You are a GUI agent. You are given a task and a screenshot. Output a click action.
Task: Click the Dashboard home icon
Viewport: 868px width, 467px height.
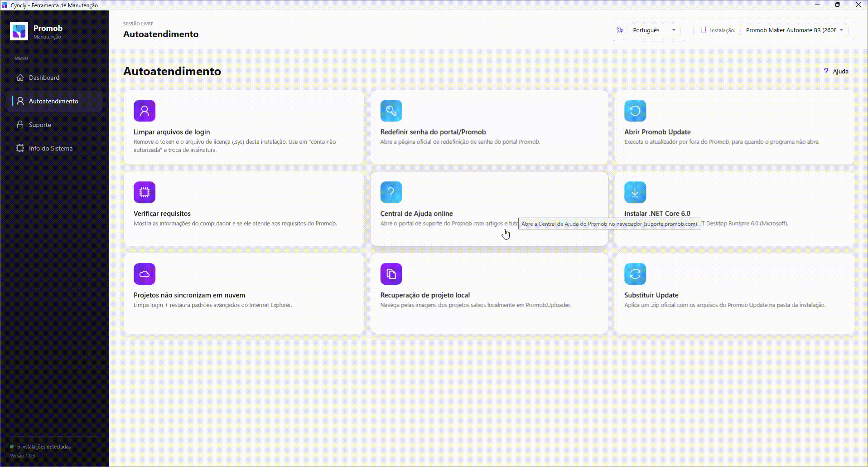pos(20,78)
